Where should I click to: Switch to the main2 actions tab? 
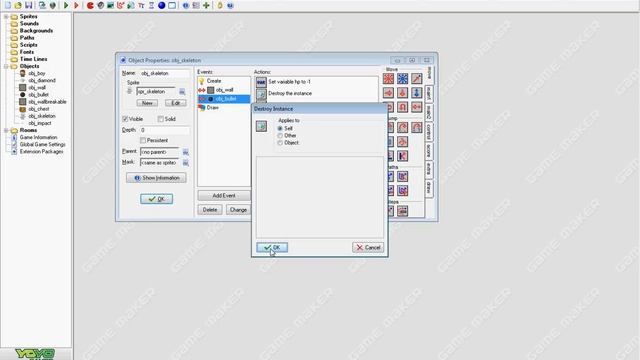click(x=429, y=112)
